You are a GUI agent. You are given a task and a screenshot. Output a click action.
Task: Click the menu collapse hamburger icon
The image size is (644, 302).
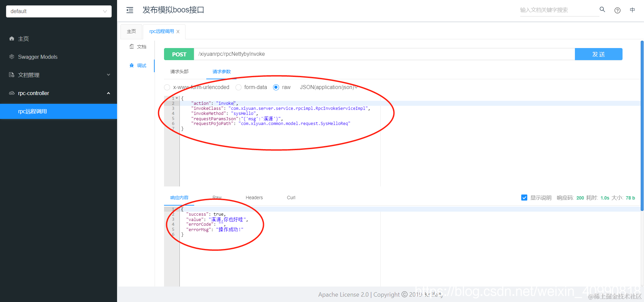pos(130,10)
